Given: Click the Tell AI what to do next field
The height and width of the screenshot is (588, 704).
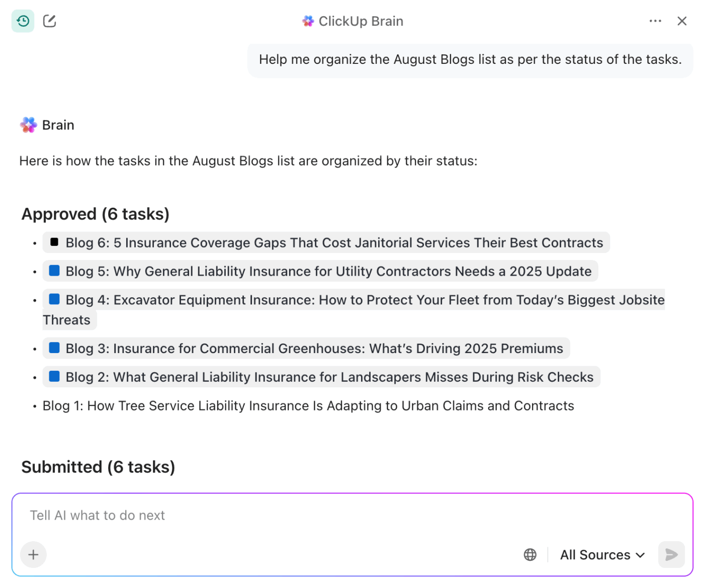Looking at the screenshot, I should 97,515.
